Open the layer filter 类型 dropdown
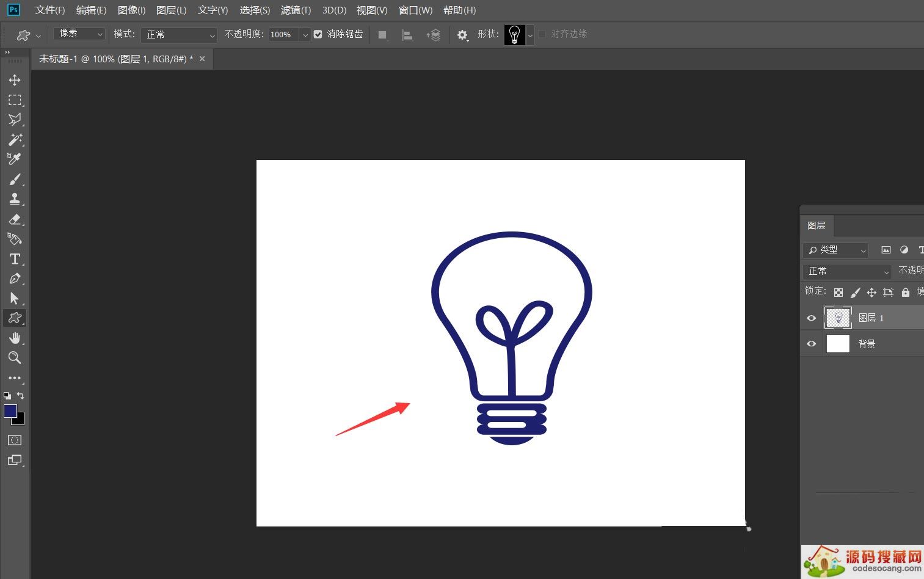This screenshot has width=924, height=579. coord(836,250)
